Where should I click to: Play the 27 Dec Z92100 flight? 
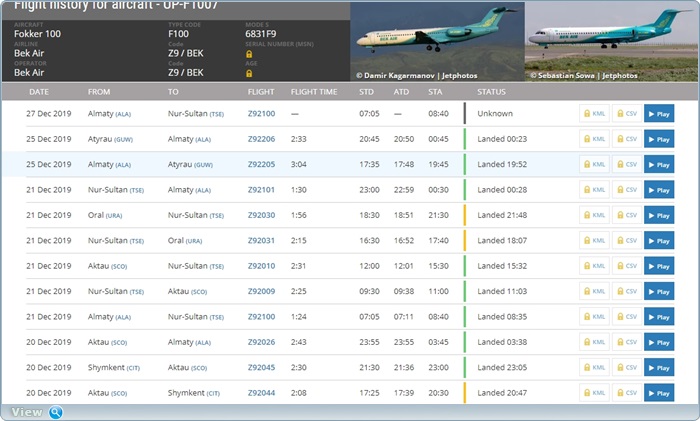(x=659, y=113)
